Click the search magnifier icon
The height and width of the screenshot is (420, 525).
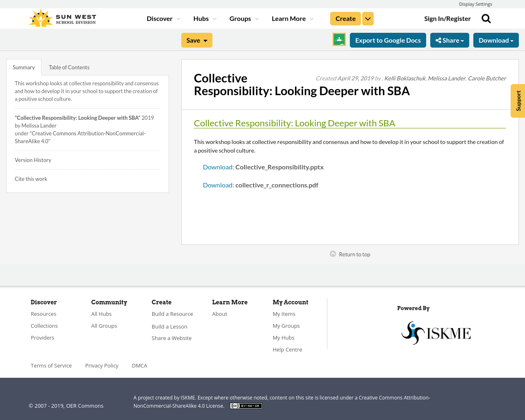pos(486,18)
